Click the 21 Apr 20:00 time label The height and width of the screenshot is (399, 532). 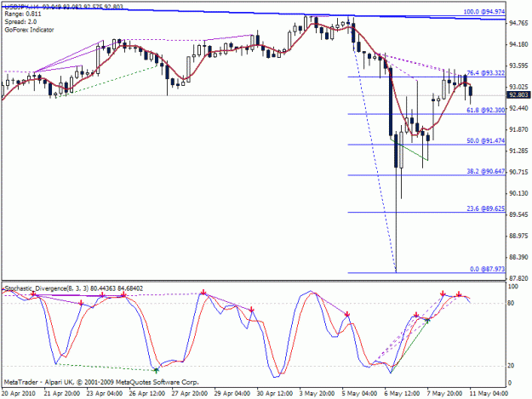[x=62, y=393]
